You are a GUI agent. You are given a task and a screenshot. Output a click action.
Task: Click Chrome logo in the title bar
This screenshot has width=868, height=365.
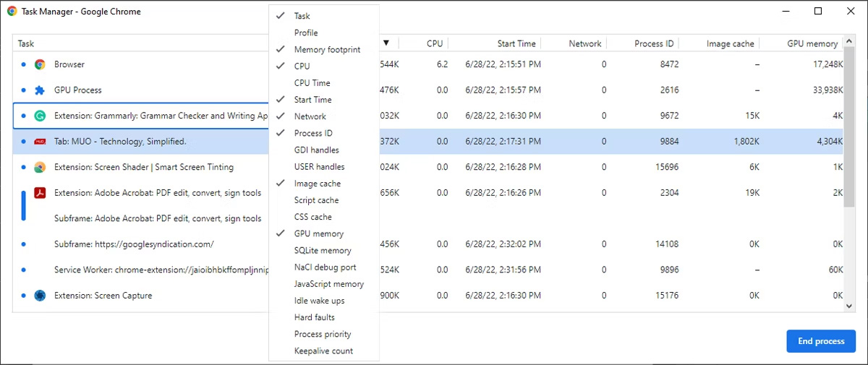[x=12, y=12]
